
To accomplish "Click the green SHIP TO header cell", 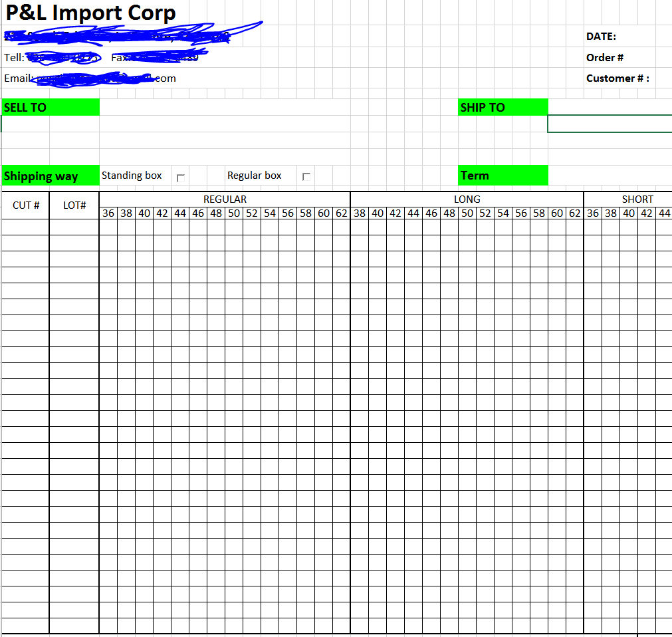I will 503,107.
